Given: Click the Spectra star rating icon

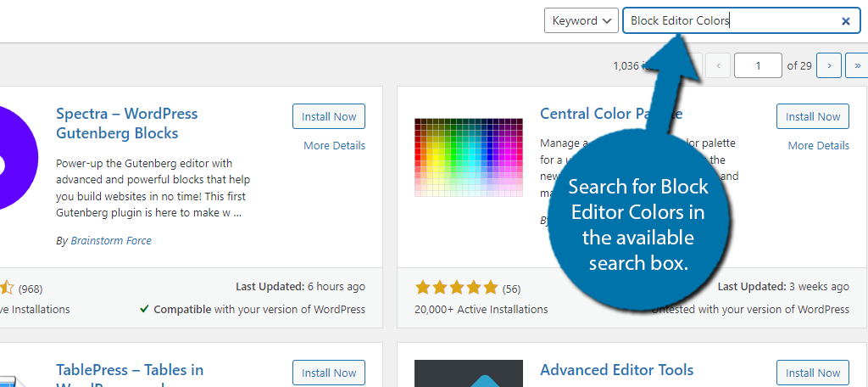Looking at the screenshot, I should tap(7, 288).
